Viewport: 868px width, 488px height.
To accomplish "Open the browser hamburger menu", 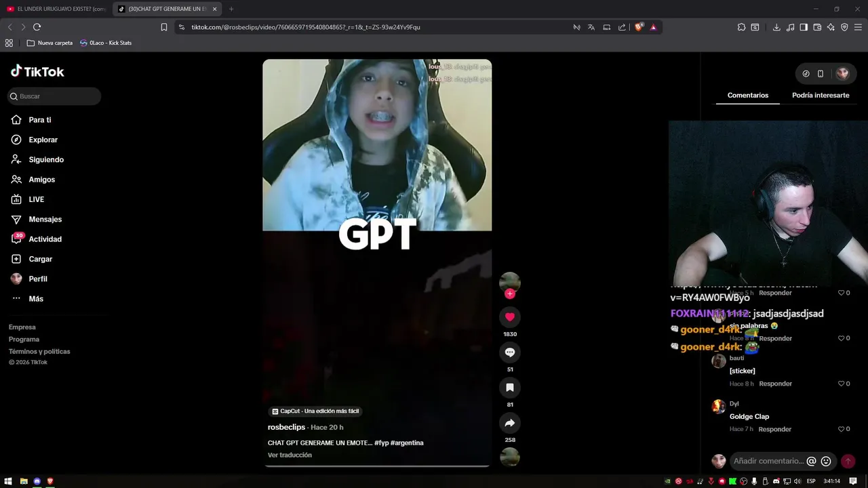I will tap(858, 27).
